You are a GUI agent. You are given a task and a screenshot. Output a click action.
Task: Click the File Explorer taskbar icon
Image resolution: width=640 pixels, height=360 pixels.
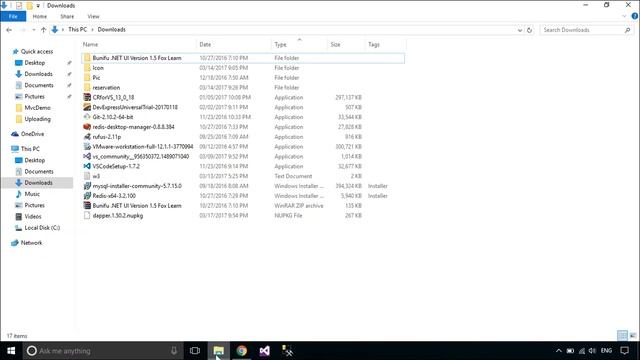[218, 351]
